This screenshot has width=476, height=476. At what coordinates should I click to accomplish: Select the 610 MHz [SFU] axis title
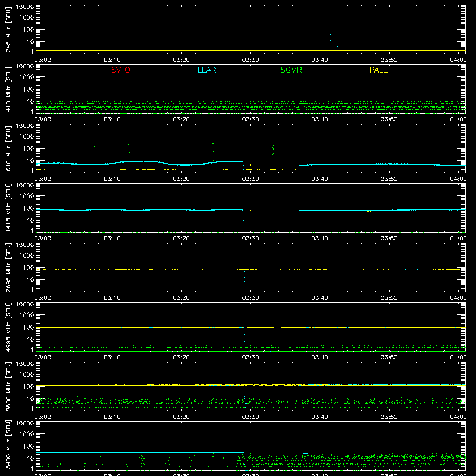(8, 149)
